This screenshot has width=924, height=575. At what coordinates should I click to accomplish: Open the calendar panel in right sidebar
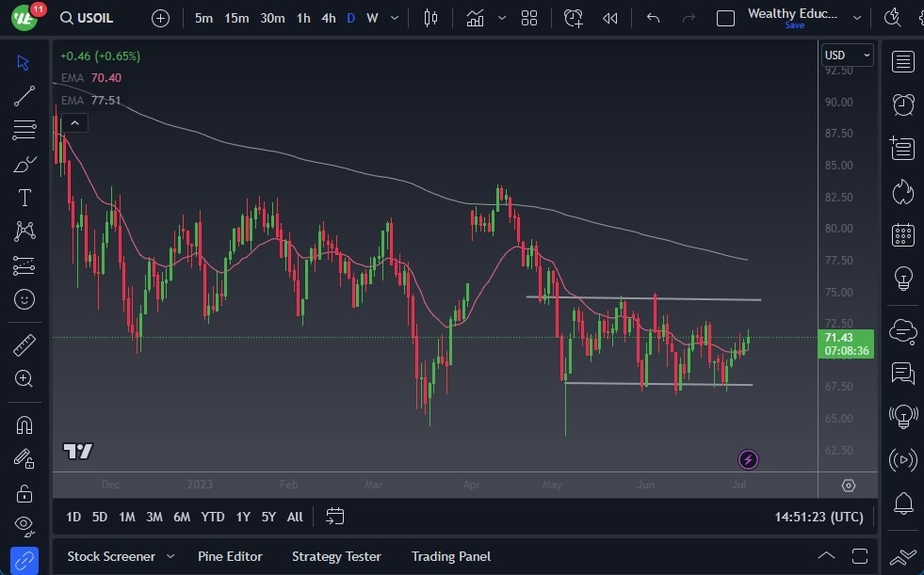[902, 234]
